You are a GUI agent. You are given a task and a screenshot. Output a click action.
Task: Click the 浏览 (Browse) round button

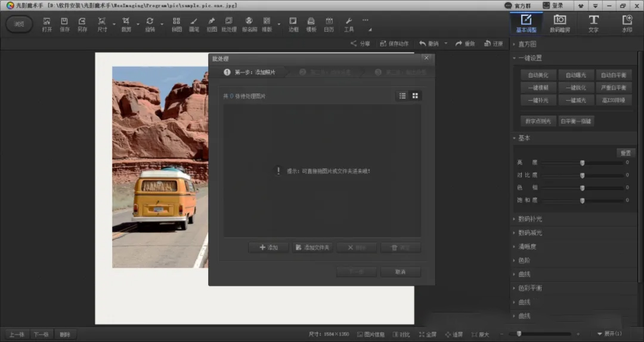tap(19, 24)
